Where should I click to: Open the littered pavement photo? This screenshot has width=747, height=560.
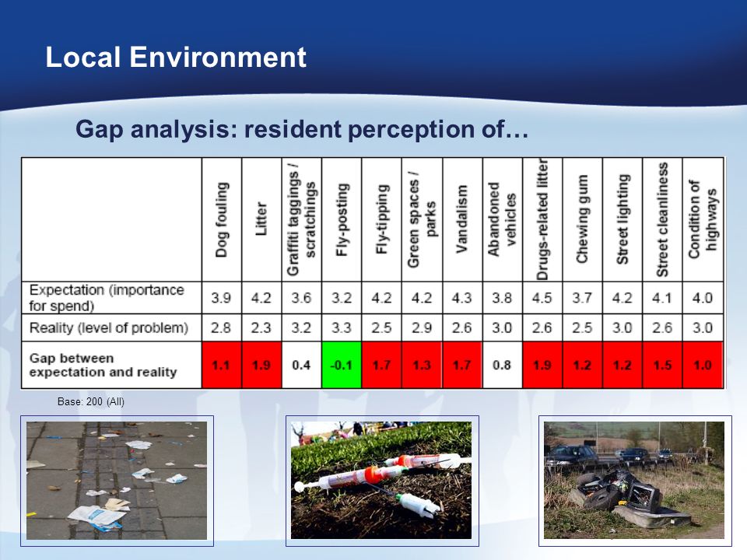click(x=117, y=481)
